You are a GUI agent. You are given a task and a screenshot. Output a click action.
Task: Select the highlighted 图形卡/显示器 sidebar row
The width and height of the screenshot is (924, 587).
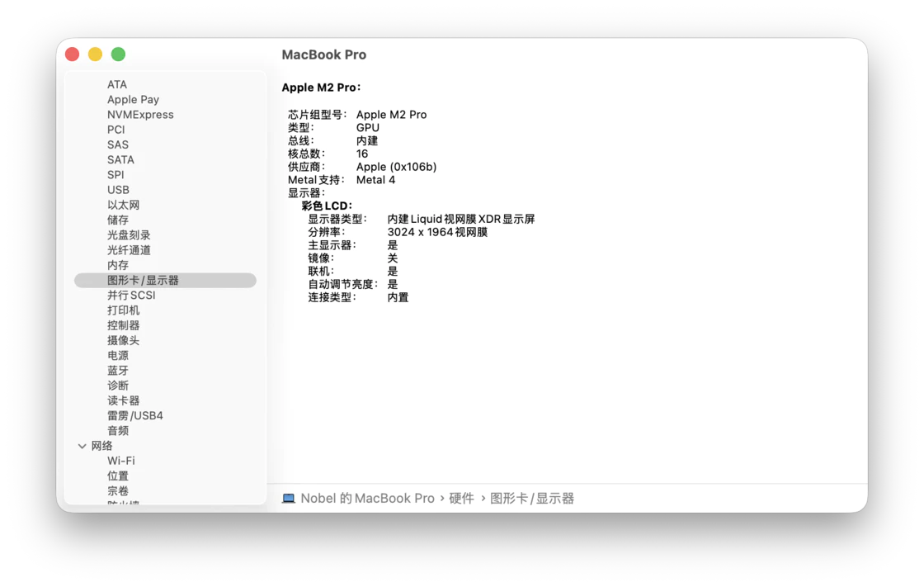click(x=165, y=280)
